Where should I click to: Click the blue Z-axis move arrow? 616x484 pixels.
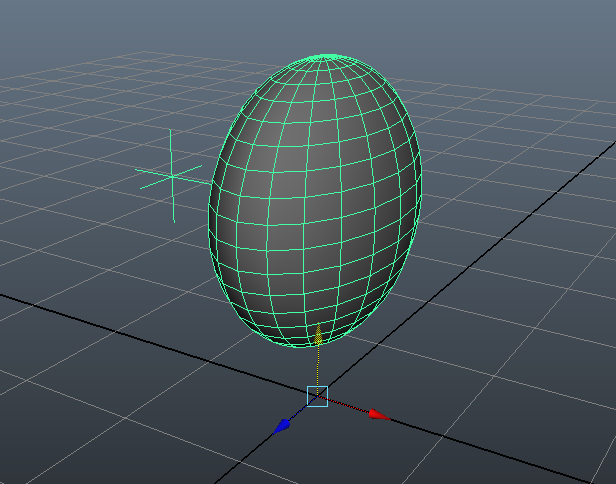[x=283, y=426]
